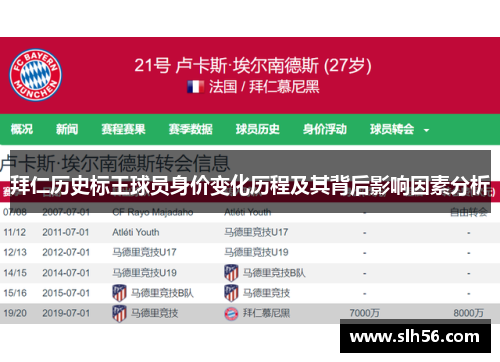Click the date 2014-07-01
Screen dimensions: 500x362
[66, 273]
